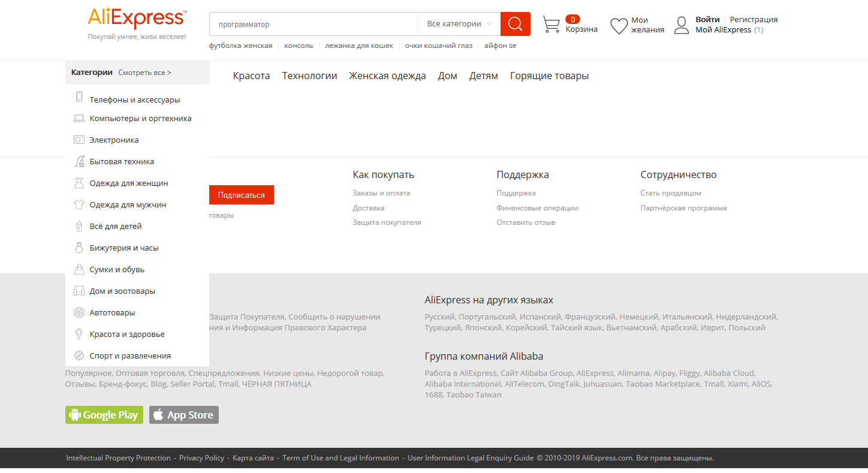Click the orange search magnifier button

pyautogui.click(x=516, y=24)
